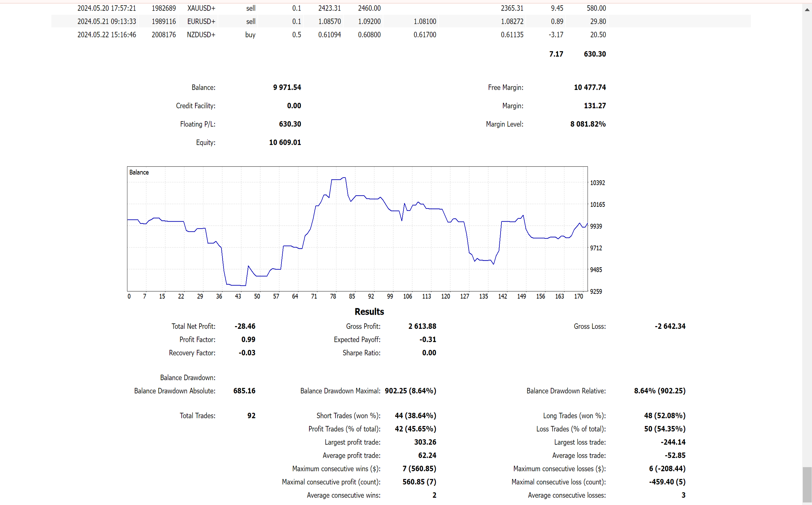Image resolution: width=812 pixels, height=505 pixels.
Task: Click the Sharpe Ratio value 0.00
Action: pyautogui.click(x=429, y=353)
